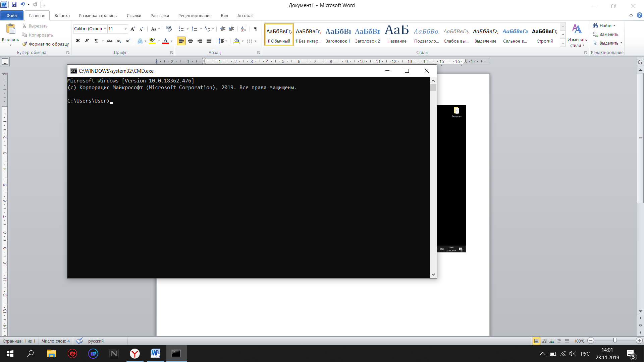This screenshot has width=644, height=362.
Task: Toggle strikethrough formatting
Action: point(110,41)
